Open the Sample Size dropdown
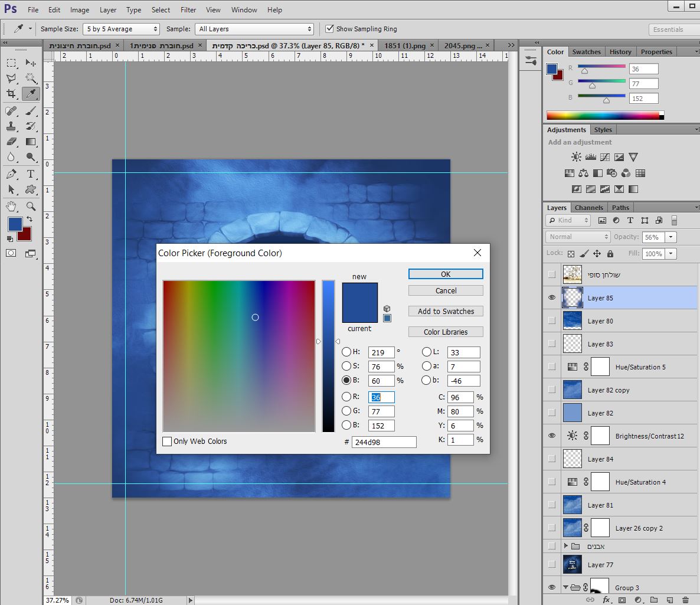The height and width of the screenshot is (605, 700). pos(122,29)
